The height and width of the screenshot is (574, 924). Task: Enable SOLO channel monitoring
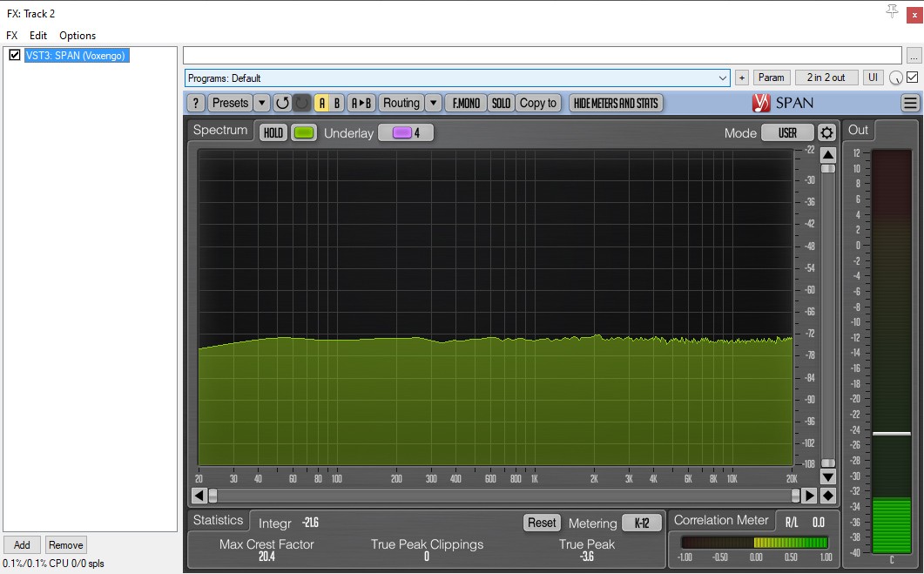(501, 103)
